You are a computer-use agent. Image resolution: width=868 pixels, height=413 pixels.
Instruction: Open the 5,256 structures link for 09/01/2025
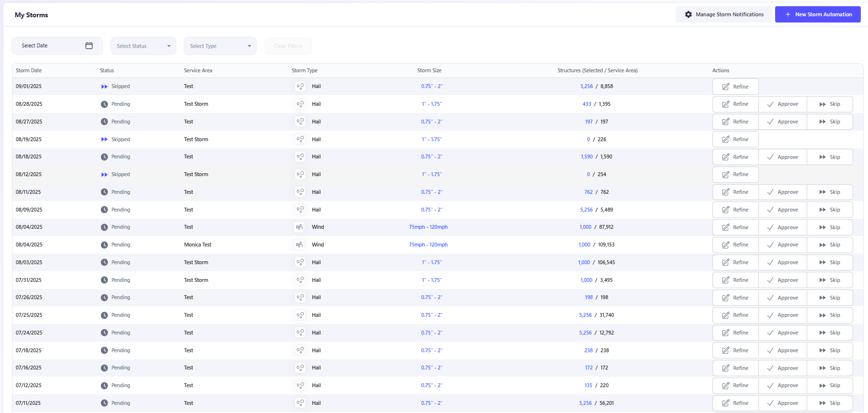(x=586, y=87)
